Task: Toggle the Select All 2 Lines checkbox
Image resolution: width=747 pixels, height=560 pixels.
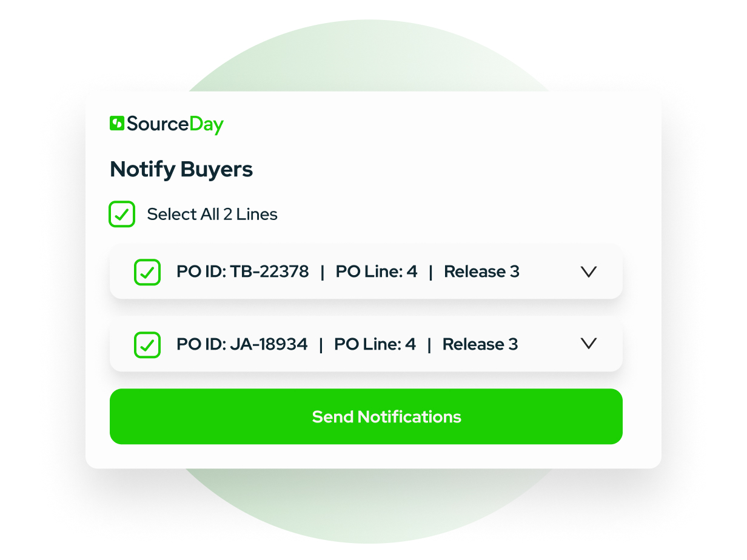Action: [122, 215]
